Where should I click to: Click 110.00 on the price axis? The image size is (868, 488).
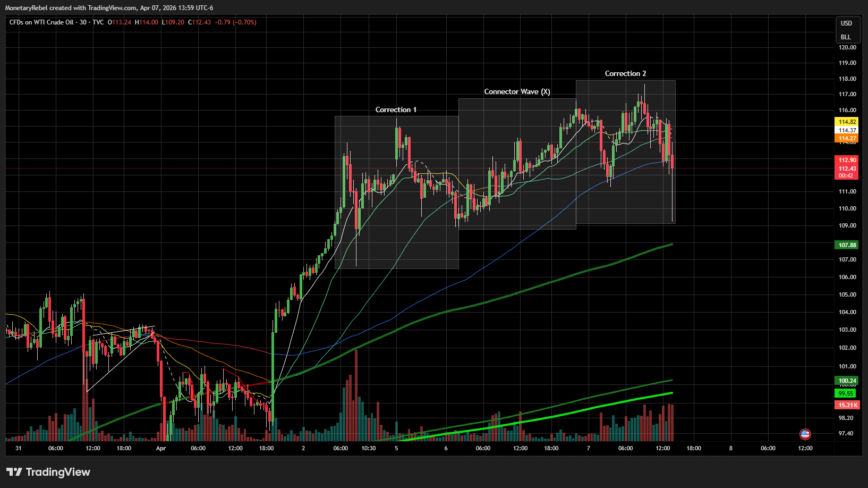pyautogui.click(x=847, y=208)
